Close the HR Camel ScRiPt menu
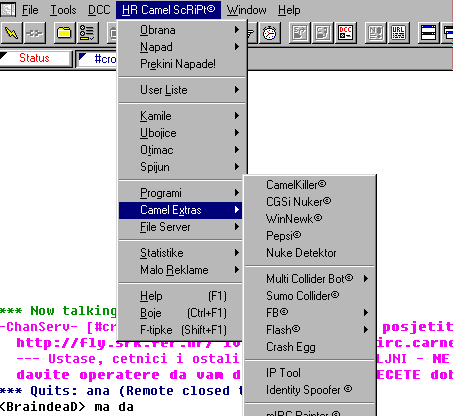The width and height of the screenshot is (453, 416). tap(168, 10)
